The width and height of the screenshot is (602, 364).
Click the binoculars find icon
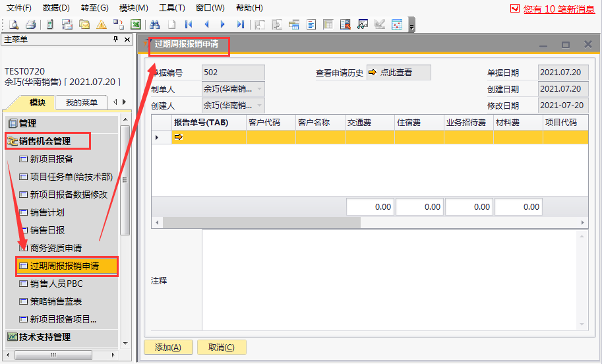coord(155,24)
